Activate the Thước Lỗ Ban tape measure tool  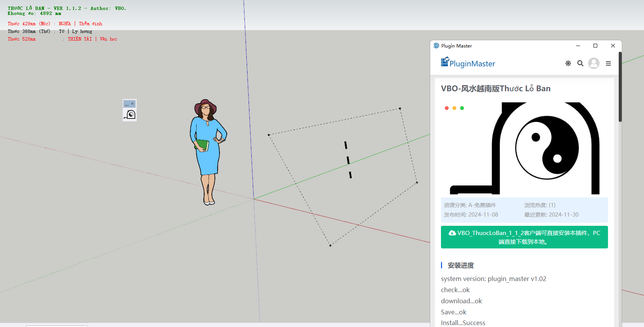[130, 115]
